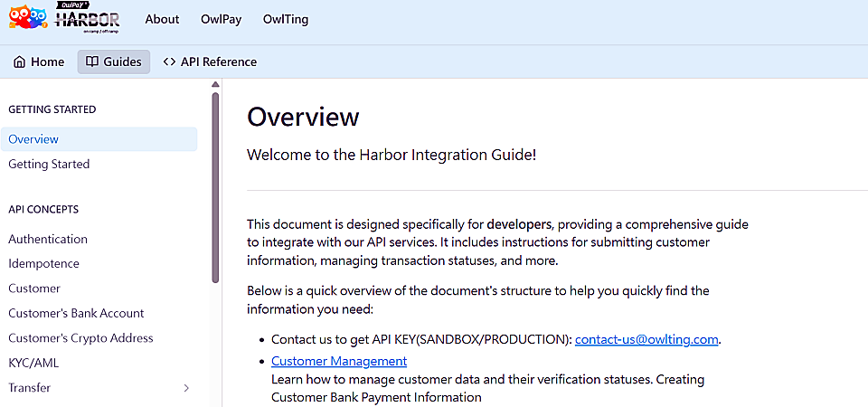Viewport: 868px width, 407px height.
Task: Click the "Welcome to the Harbor Integration Guide!" text
Action: (x=392, y=155)
